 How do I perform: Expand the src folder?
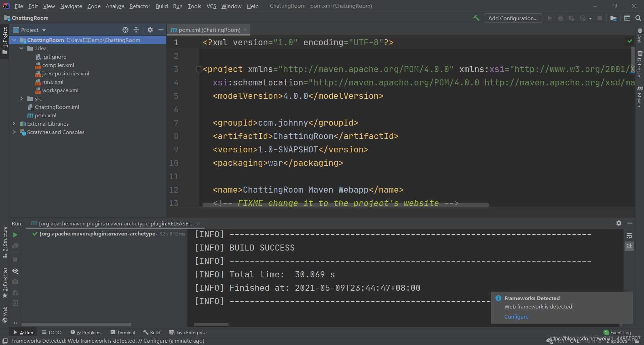21,98
